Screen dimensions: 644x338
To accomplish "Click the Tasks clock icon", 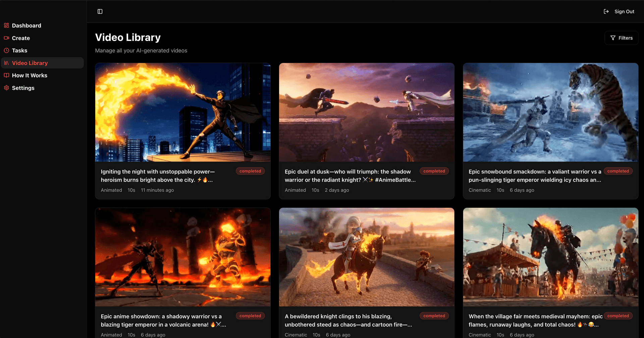I will (x=6, y=50).
